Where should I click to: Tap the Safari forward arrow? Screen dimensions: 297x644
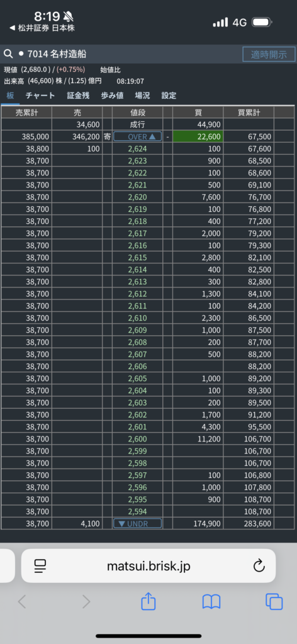point(86,602)
